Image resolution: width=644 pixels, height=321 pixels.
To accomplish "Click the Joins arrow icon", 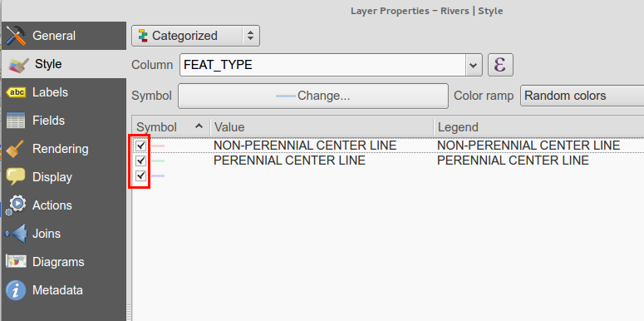I will click(16, 234).
